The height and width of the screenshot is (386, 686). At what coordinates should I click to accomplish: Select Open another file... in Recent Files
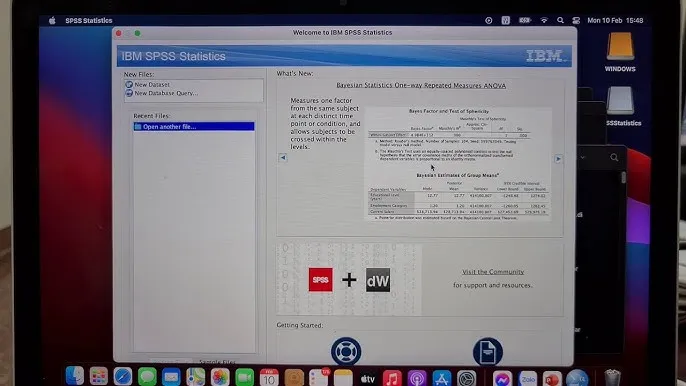194,126
